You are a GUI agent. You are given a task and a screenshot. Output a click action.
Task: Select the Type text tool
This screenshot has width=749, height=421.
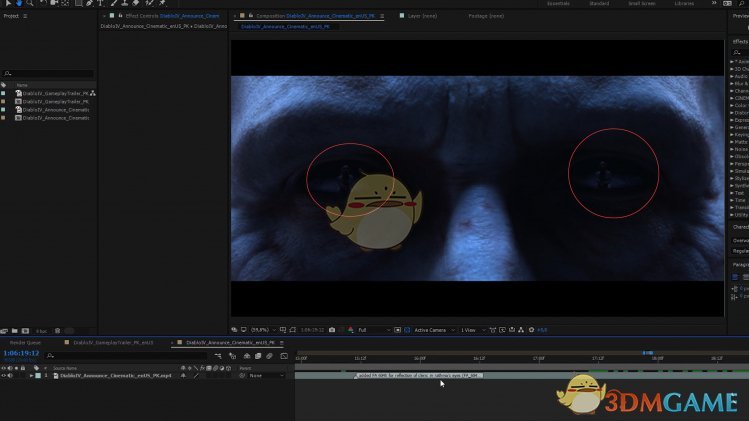pos(101,3)
